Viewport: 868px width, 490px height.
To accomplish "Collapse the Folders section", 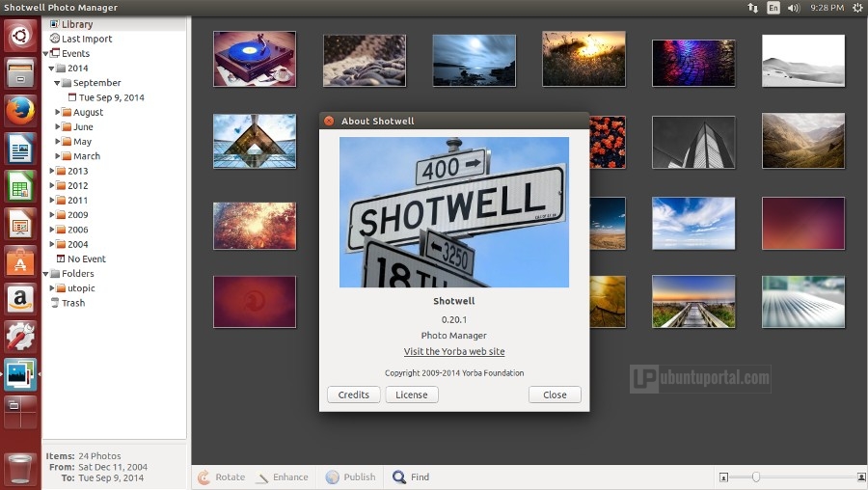I will [45, 274].
